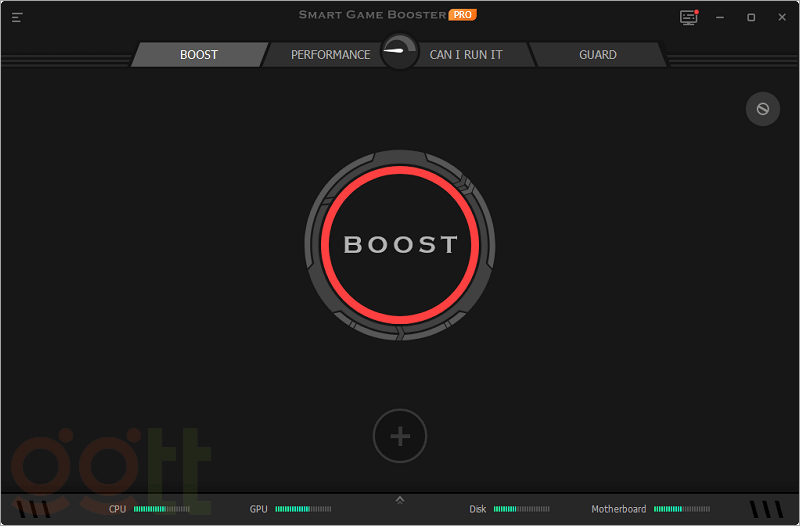Close the Smart Game Booster window

[x=781, y=18]
